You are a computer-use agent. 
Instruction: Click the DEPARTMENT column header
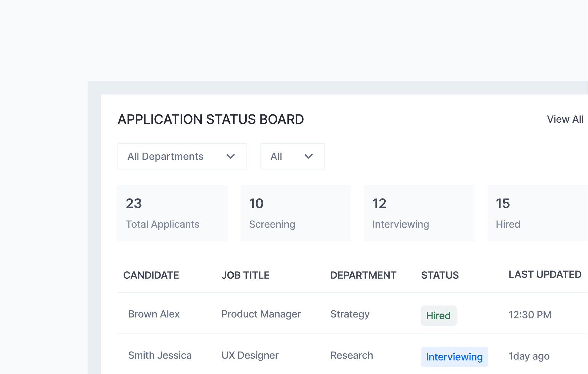coord(363,275)
